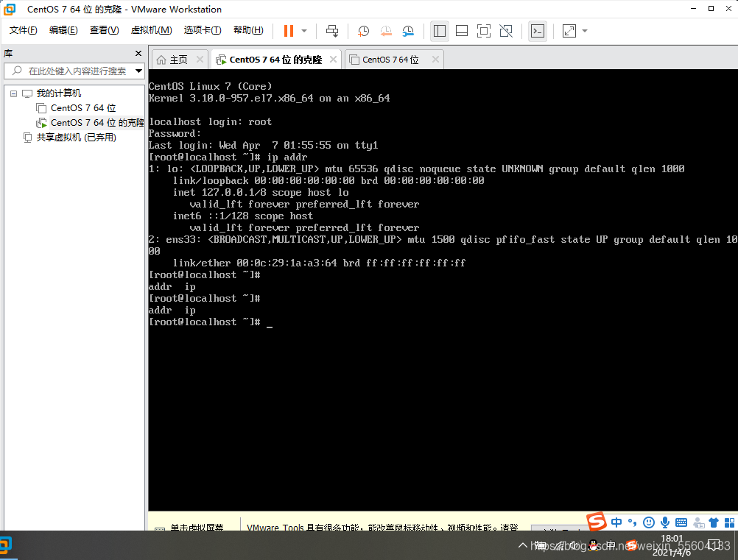Click the library search input field

pyautogui.click(x=74, y=71)
